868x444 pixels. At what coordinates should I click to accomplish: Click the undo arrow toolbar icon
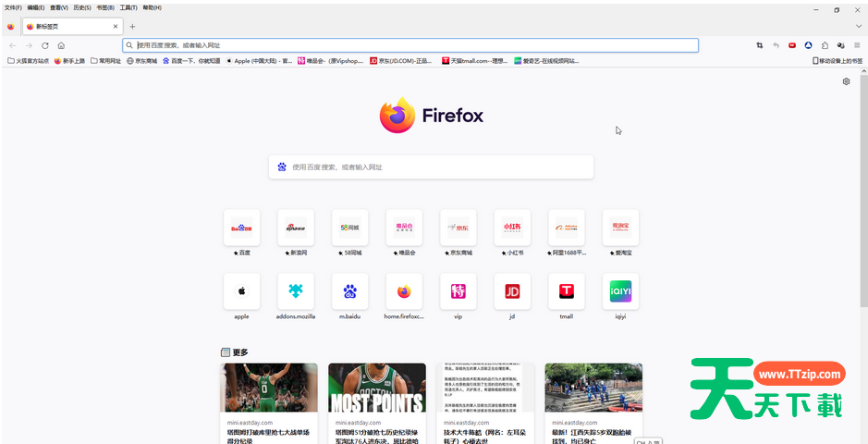[776, 45]
